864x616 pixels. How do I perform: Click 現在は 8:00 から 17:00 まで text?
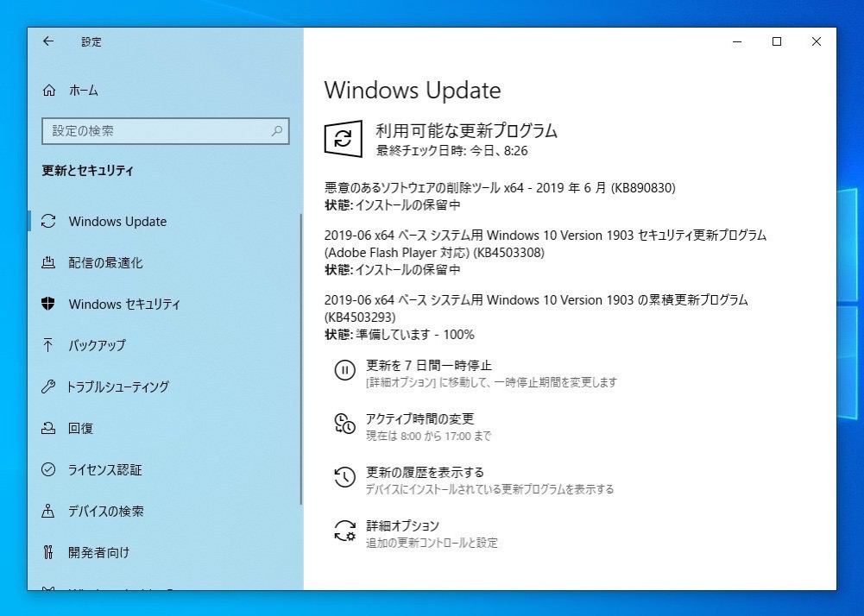tap(428, 436)
